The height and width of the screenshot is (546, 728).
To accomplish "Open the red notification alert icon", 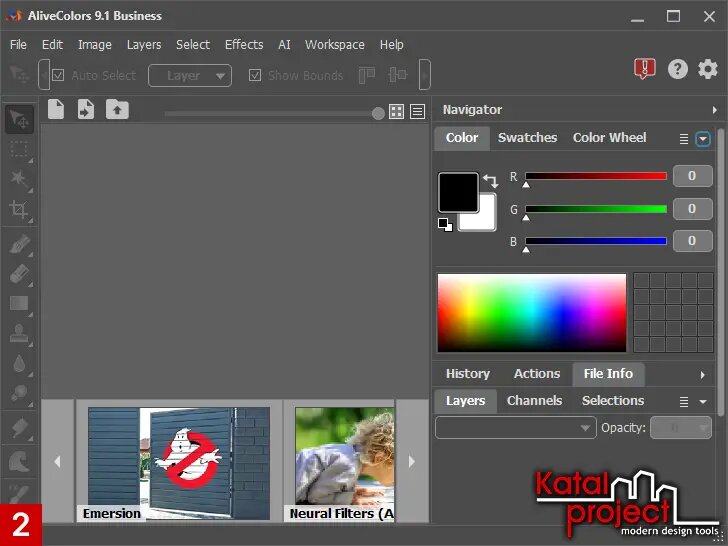I will (644, 69).
